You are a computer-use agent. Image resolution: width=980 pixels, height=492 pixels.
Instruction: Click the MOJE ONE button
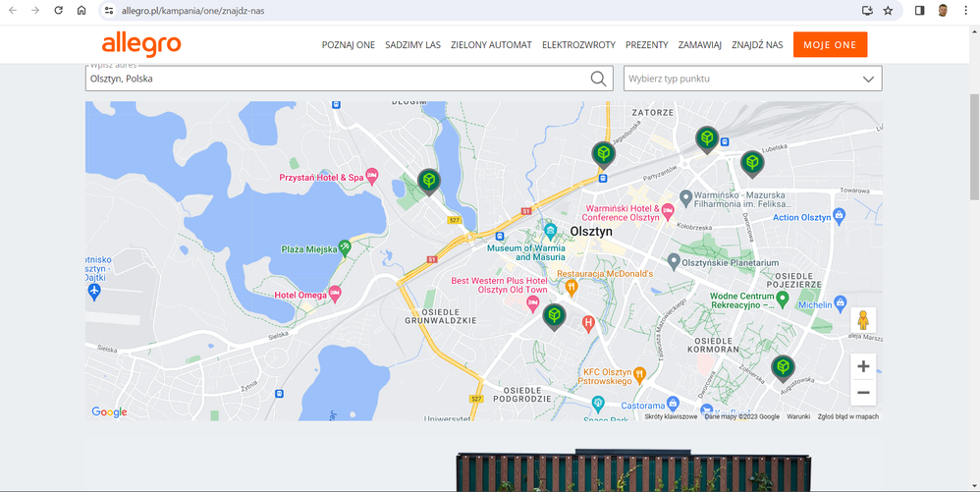point(830,44)
